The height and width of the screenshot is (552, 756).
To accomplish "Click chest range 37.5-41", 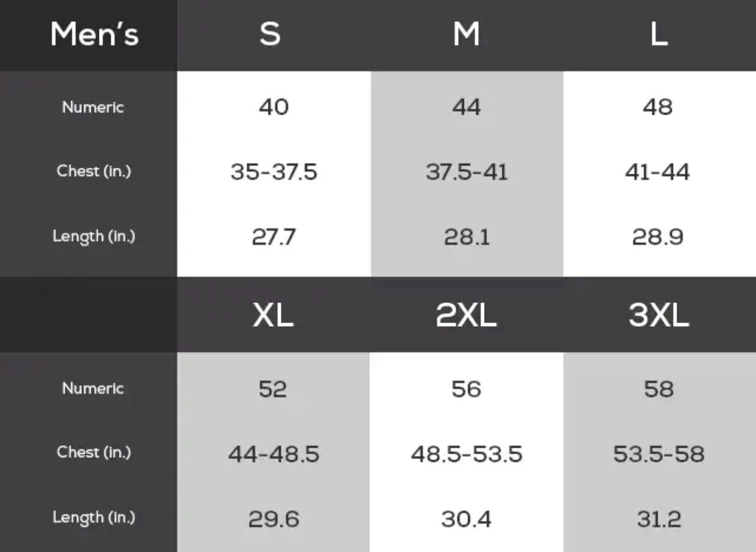I will (466, 172).
